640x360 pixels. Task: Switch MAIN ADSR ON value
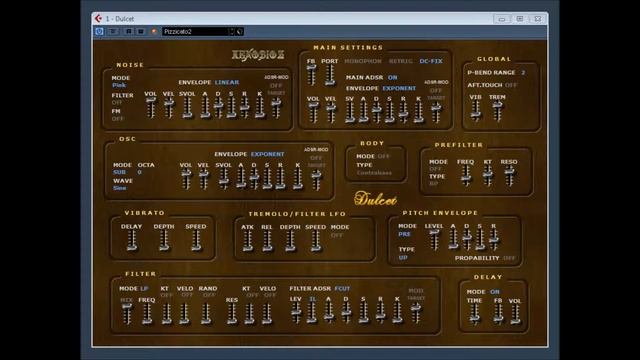(x=393, y=78)
